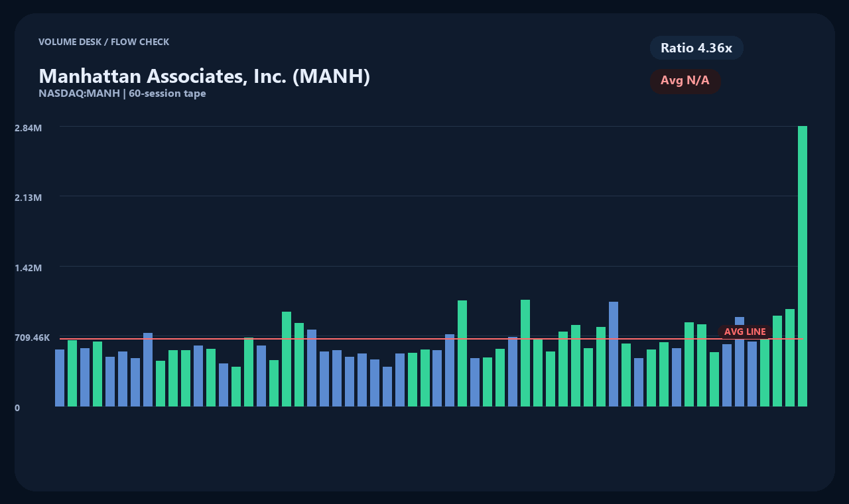Select the AVG LINE label
The width and height of the screenshot is (849, 504).
745,332
